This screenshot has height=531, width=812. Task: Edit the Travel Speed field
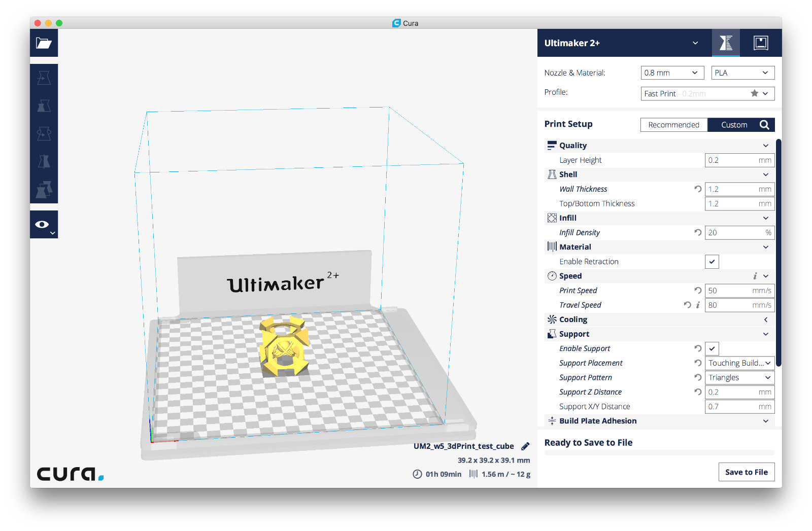click(740, 305)
